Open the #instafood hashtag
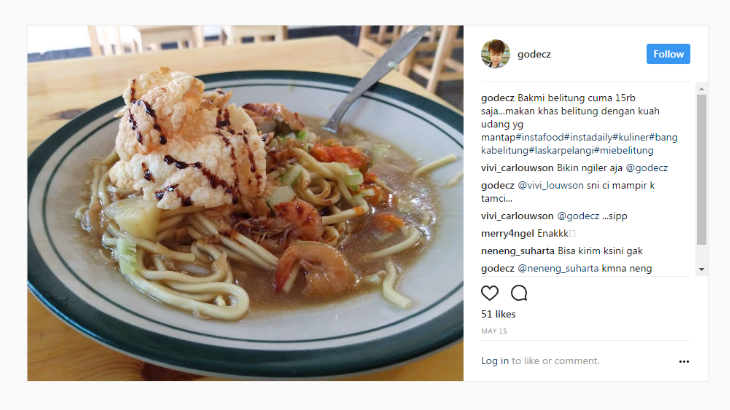This screenshot has width=730, height=410. (x=540, y=137)
